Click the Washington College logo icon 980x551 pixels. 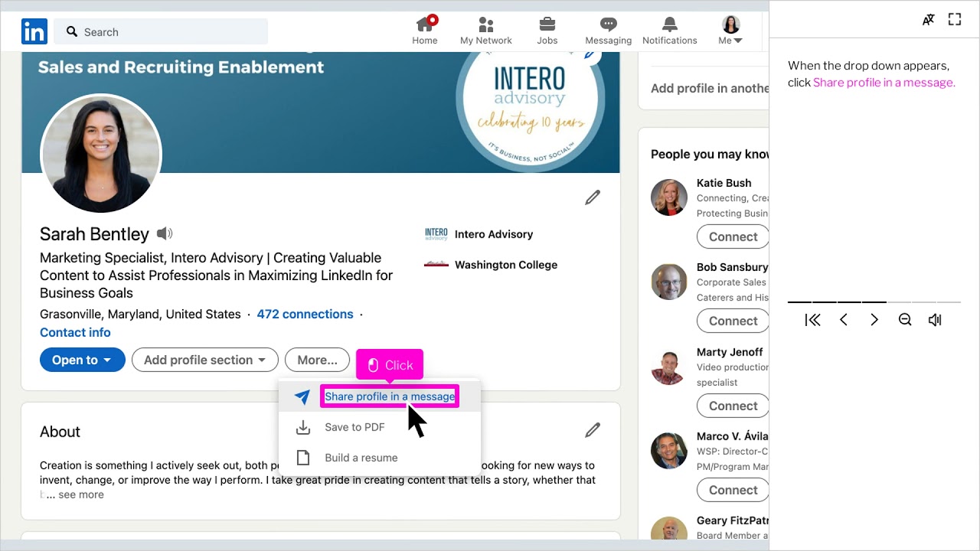click(436, 264)
